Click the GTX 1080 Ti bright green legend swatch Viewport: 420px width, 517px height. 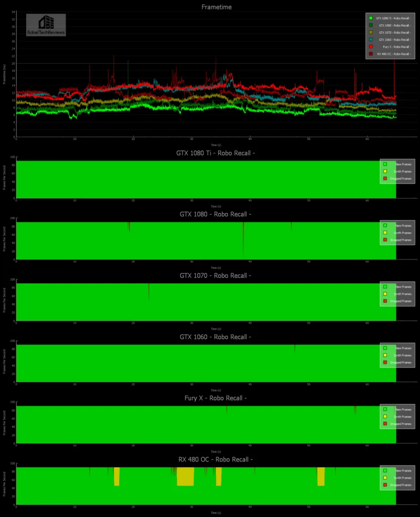click(x=371, y=18)
